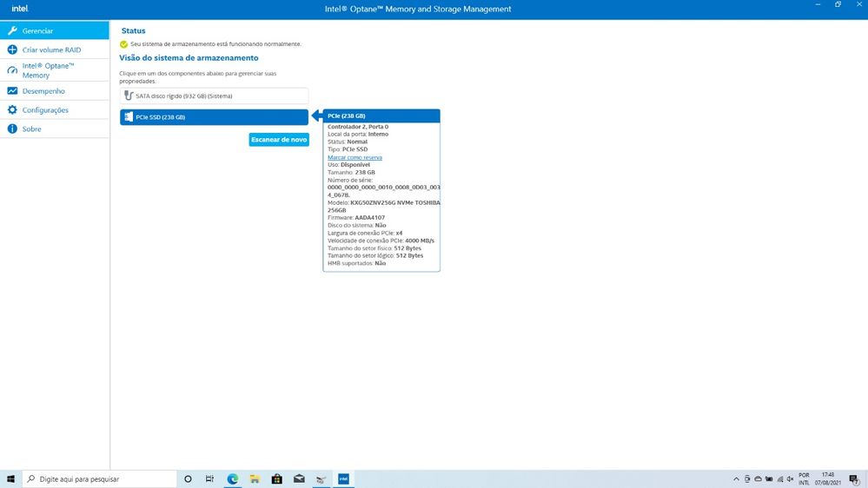Click the gear icon beside Configurações
Viewport: 868px width, 488px height.
coord(12,109)
